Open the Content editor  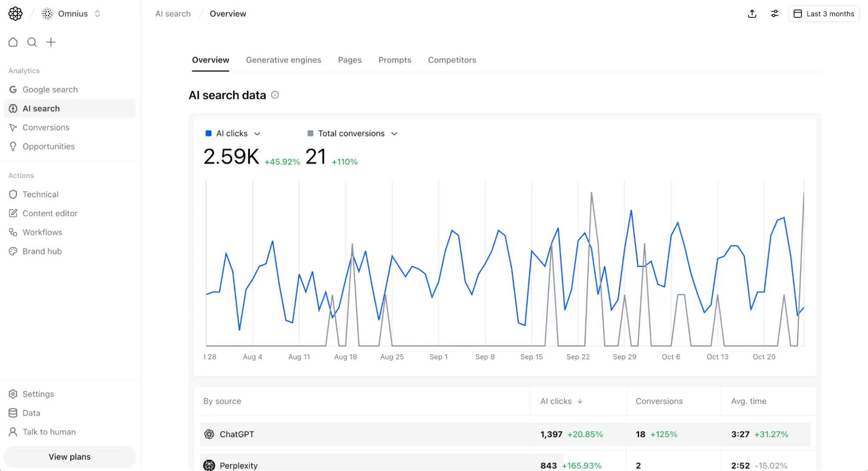(50, 213)
